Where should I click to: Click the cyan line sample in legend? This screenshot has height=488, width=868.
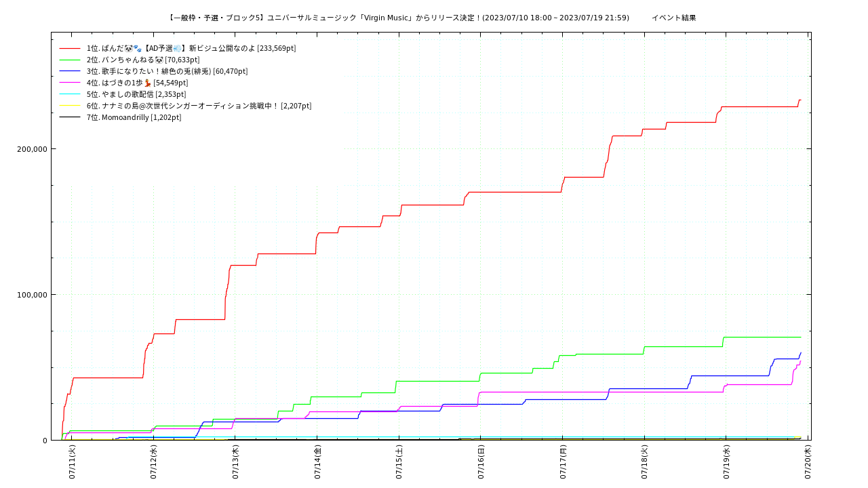[70, 94]
